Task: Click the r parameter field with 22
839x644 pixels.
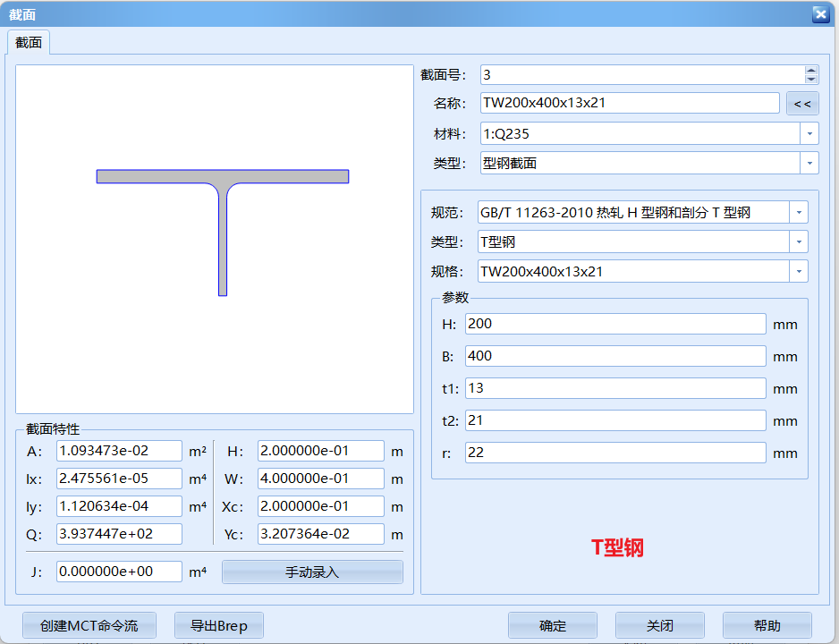Action: [615, 453]
